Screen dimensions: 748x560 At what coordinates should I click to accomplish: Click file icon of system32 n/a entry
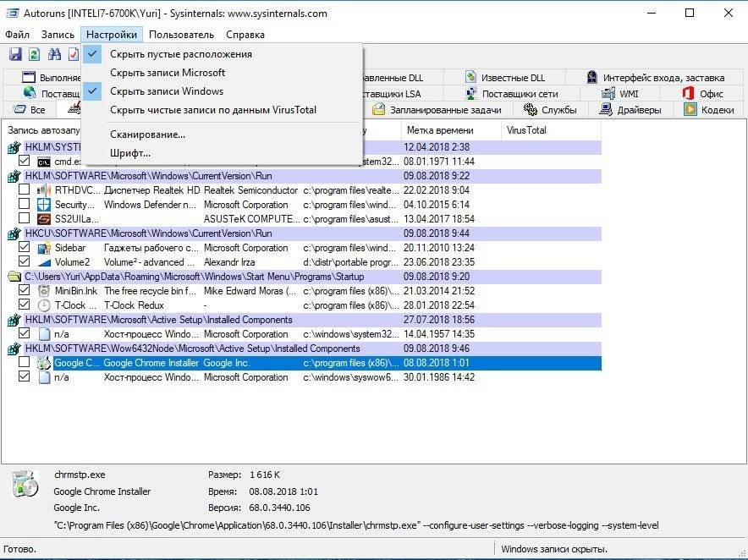[x=44, y=334]
